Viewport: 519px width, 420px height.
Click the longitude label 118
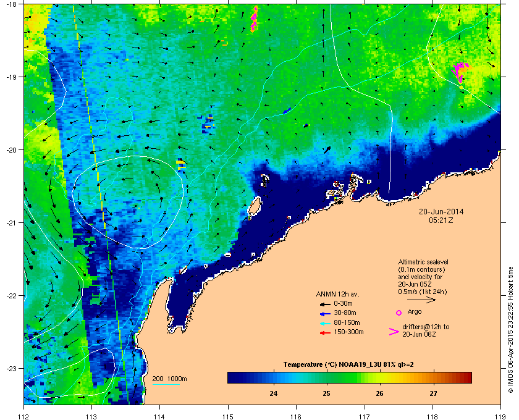432,417
